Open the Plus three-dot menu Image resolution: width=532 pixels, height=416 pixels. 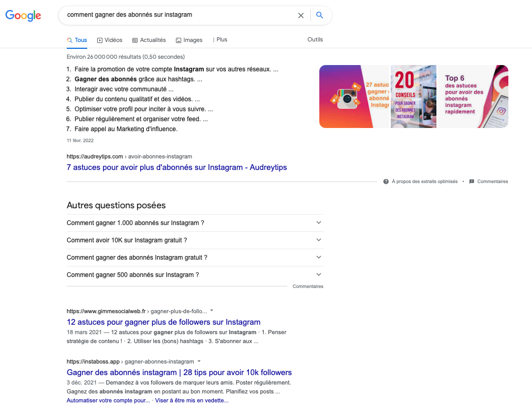(220, 40)
